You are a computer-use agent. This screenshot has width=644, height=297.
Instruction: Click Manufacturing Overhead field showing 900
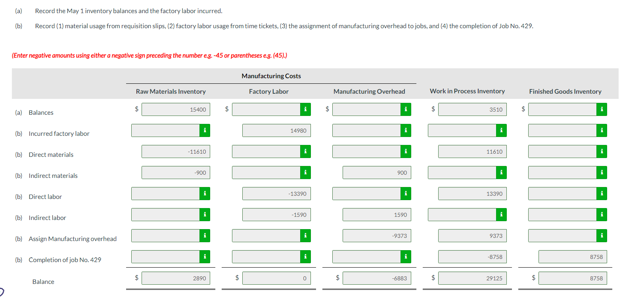point(377,172)
